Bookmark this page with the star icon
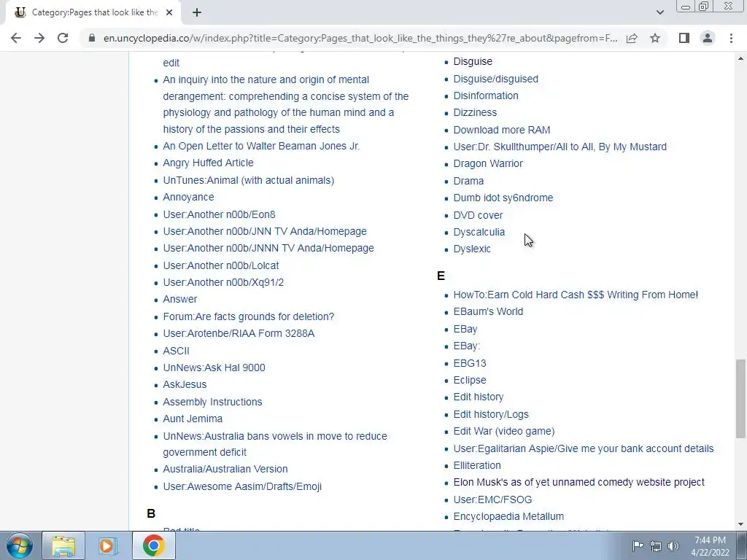The width and height of the screenshot is (747, 560). point(655,38)
